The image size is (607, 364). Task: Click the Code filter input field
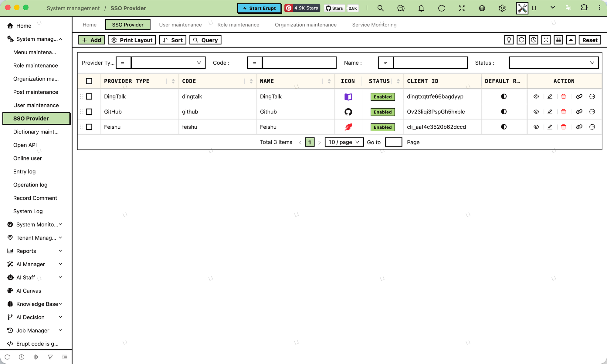pos(299,63)
